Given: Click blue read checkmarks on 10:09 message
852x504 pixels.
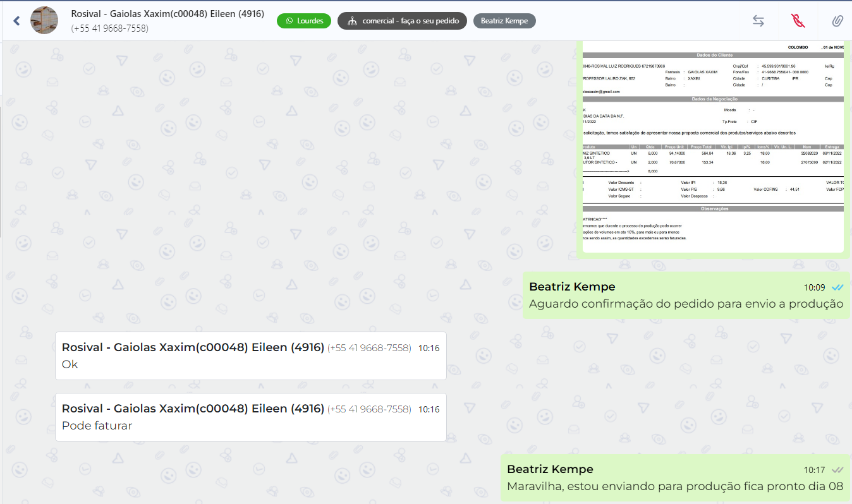Looking at the screenshot, I should 837,287.
